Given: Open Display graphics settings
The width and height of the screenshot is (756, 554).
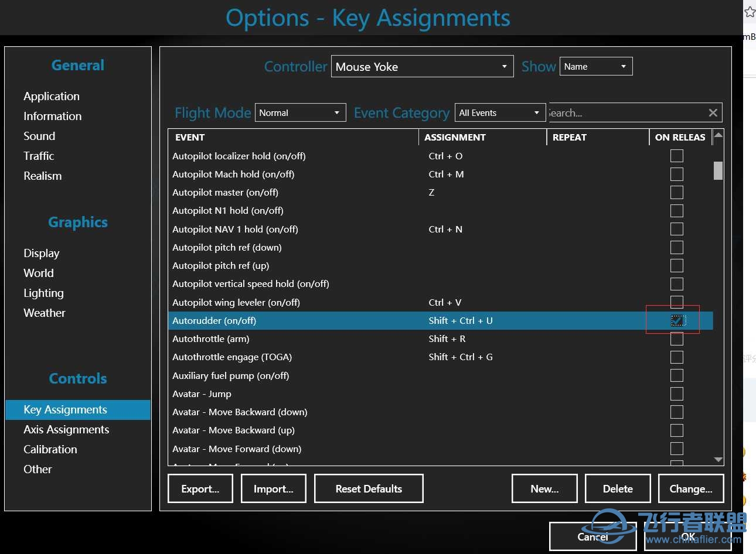Looking at the screenshot, I should [42, 253].
